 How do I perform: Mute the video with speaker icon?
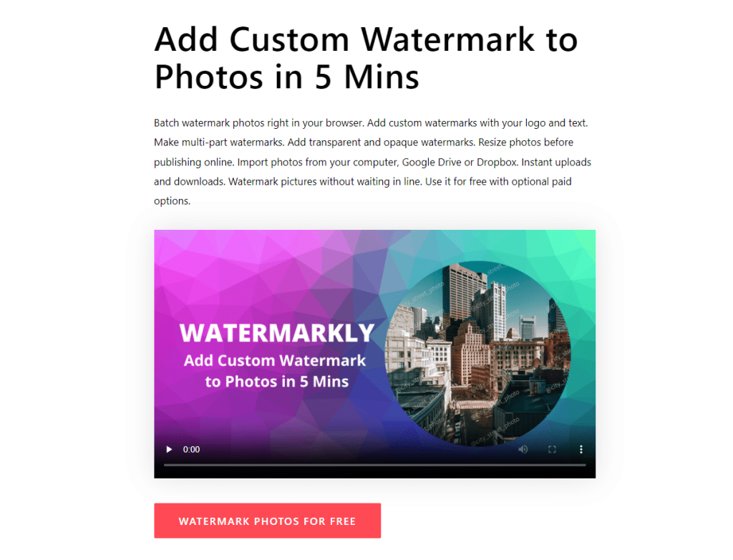click(x=523, y=450)
